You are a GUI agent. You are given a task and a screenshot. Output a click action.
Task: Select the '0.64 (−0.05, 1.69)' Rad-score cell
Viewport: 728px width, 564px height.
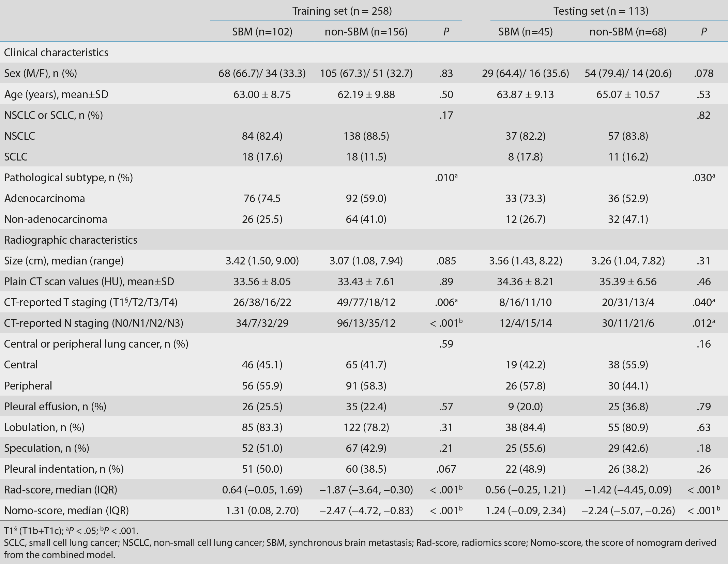click(x=262, y=490)
